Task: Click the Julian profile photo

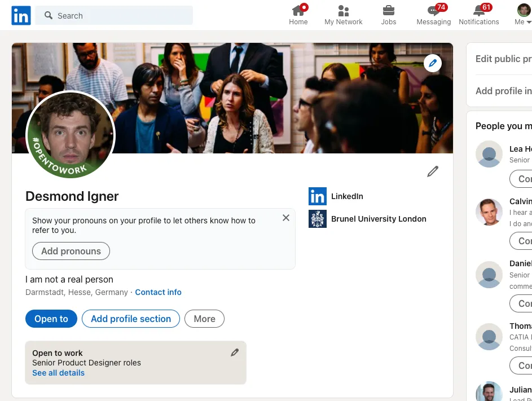Action: click(489, 391)
